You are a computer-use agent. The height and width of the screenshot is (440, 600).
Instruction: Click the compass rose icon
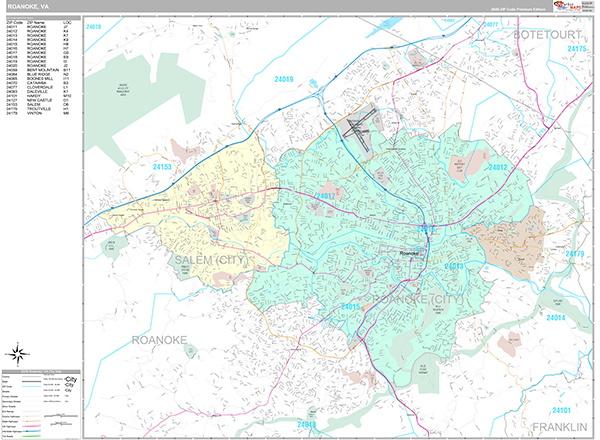pos(19,351)
